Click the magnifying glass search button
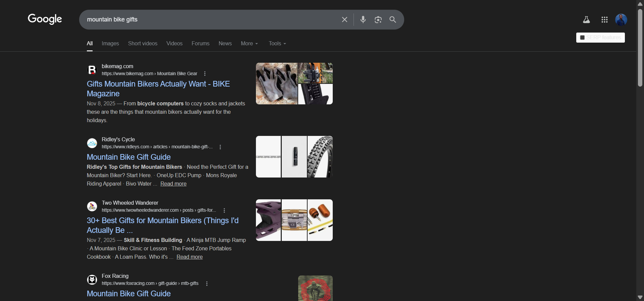 tap(393, 19)
